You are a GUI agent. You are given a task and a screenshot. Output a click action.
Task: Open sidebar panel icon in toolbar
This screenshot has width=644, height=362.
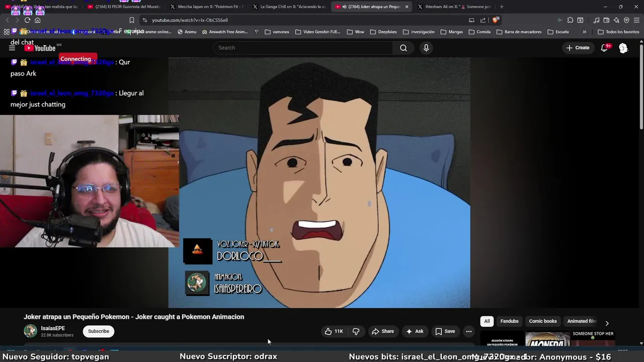click(580, 20)
